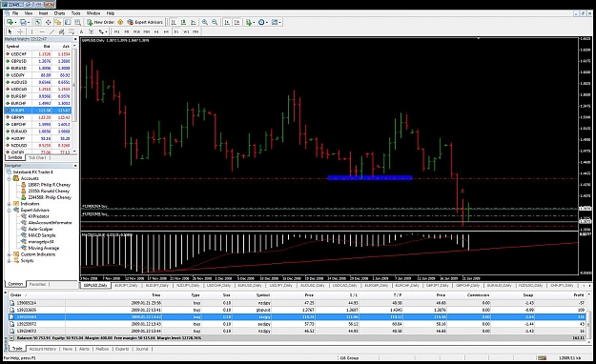Open the MetaEditor icon beside New Order

point(120,22)
